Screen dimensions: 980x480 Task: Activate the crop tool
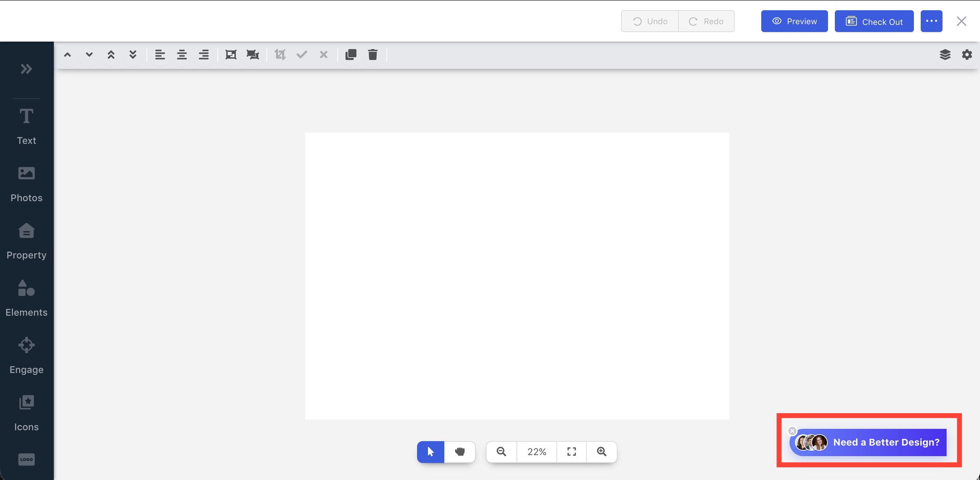pyautogui.click(x=280, y=55)
